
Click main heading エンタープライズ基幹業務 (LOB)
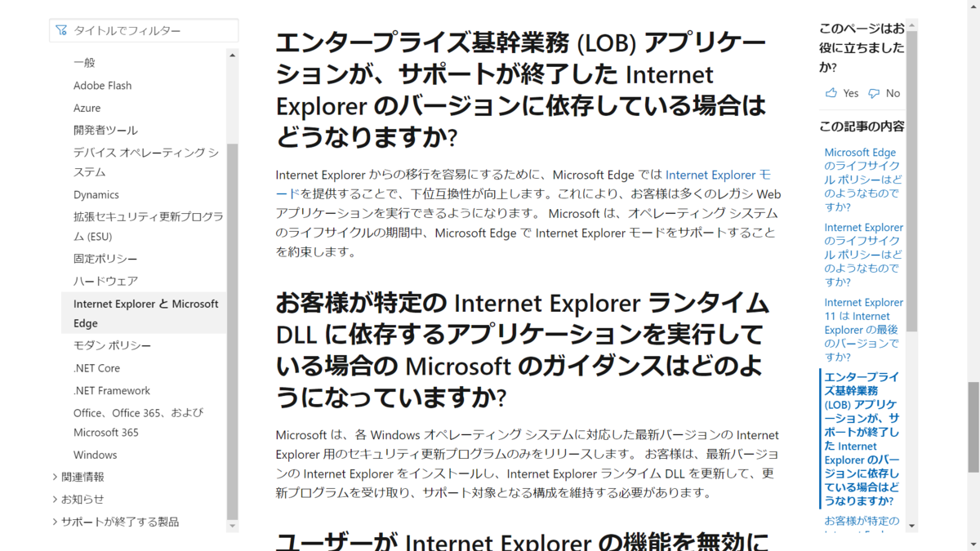(x=523, y=91)
